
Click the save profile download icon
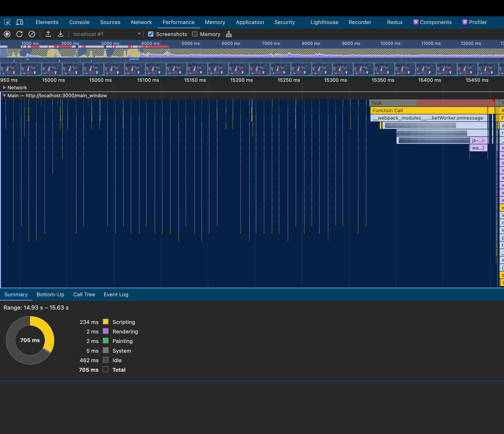[x=61, y=34]
